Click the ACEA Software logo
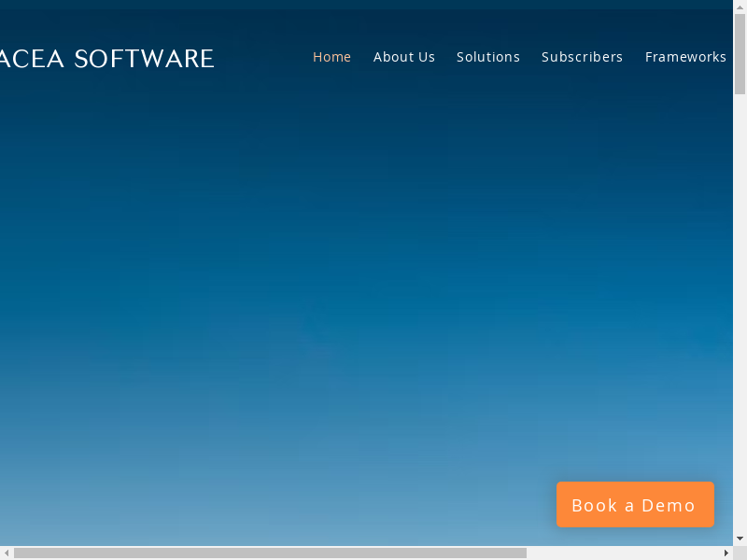The height and width of the screenshot is (560, 747). click(x=106, y=59)
